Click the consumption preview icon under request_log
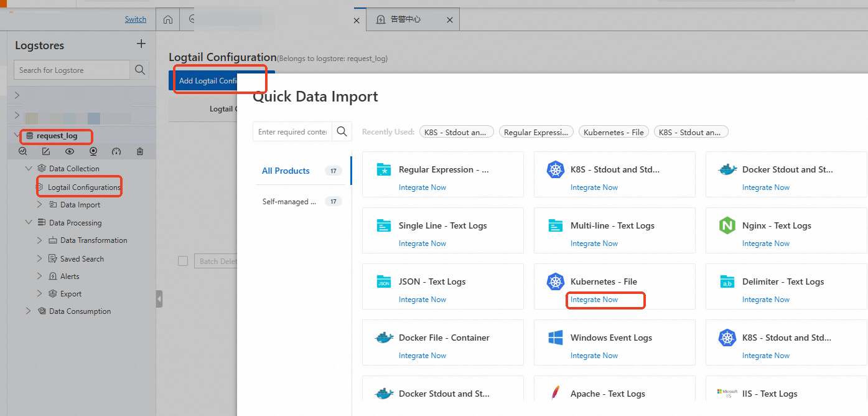This screenshot has width=868, height=416. pos(93,151)
